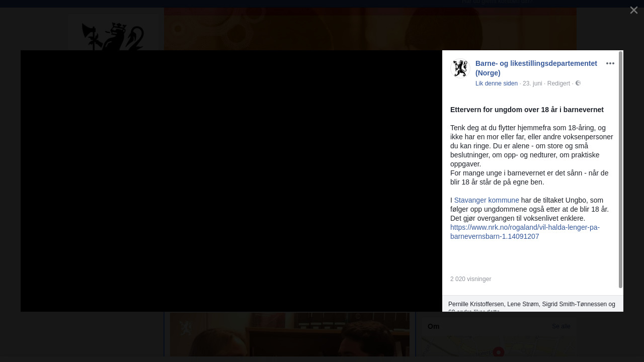Viewport: 644px width, 362px height.
Task: Click the red map location pin
Action: [499, 351]
